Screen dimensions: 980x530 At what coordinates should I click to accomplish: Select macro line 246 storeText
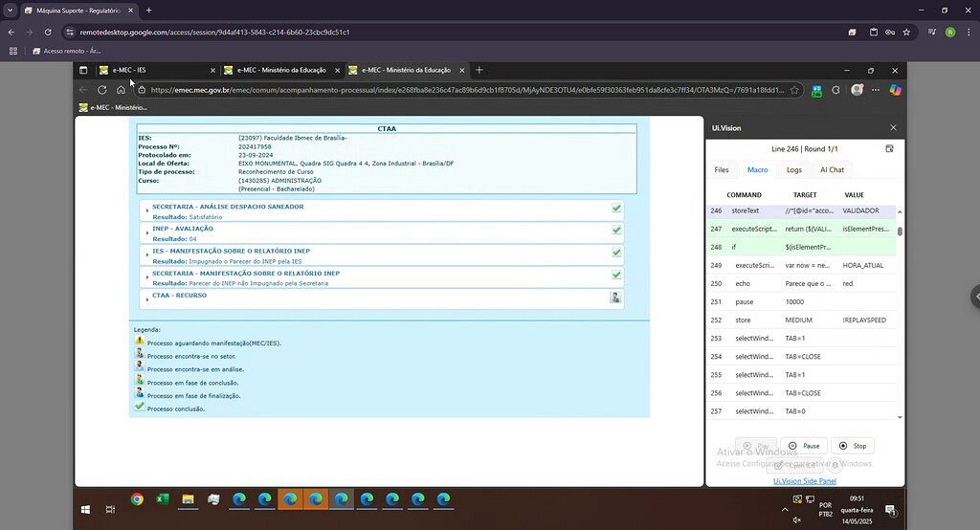[802, 211]
